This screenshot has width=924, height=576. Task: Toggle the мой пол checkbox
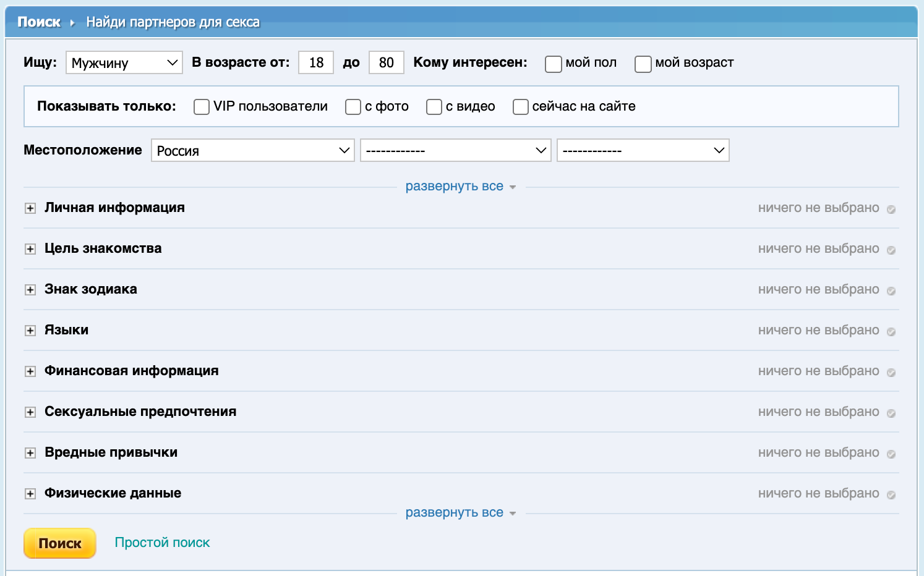click(x=554, y=64)
